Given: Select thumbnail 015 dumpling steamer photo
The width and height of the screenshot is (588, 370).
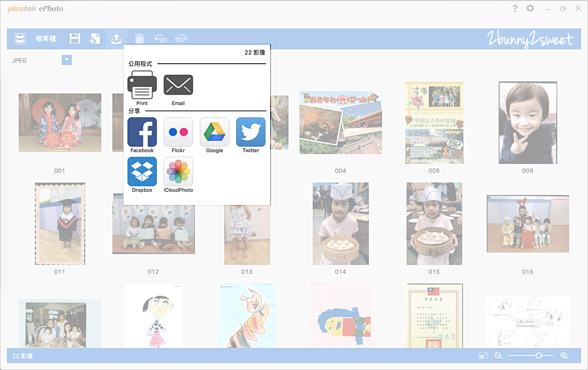Looking at the screenshot, I should [x=434, y=224].
